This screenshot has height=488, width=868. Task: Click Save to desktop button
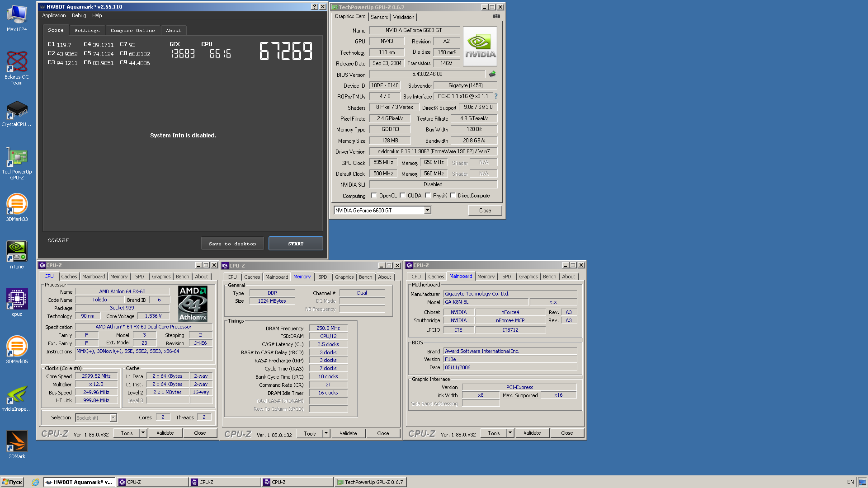[232, 244]
